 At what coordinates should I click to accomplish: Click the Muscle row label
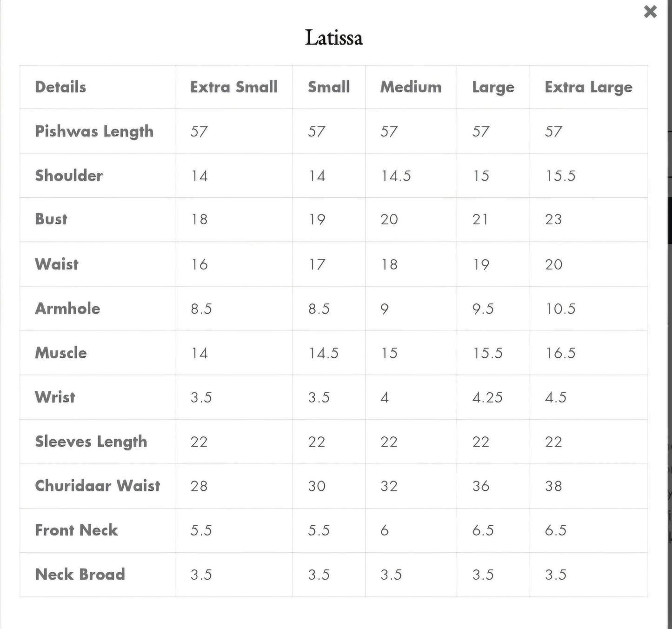61,353
